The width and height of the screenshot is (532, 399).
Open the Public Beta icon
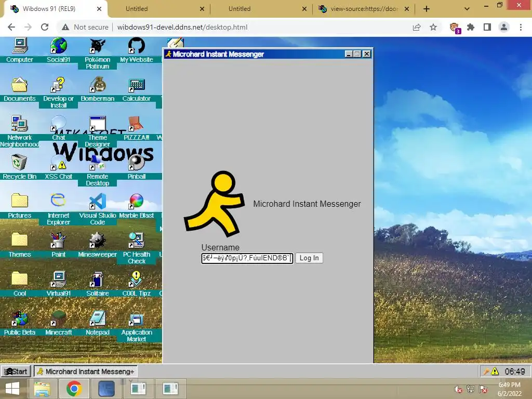pos(20,318)
